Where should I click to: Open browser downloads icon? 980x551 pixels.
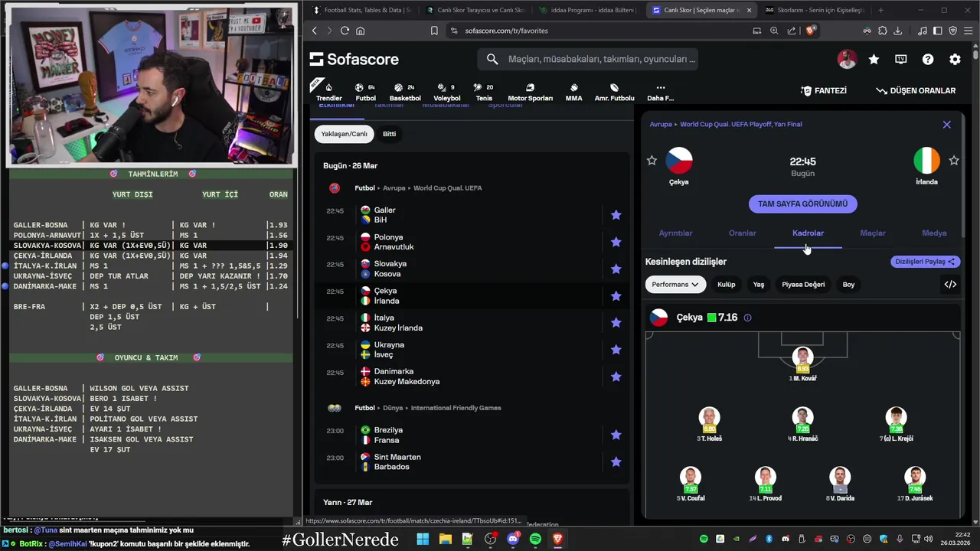point(897,31)
